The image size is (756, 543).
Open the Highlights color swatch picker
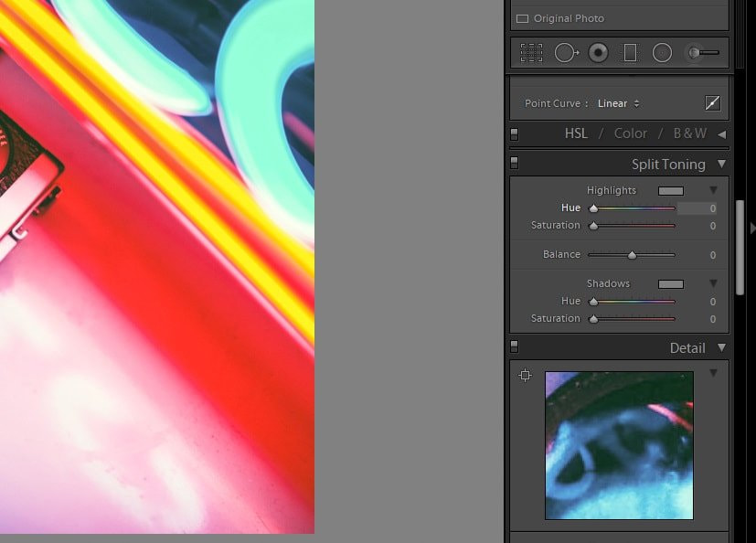[673, 189]
